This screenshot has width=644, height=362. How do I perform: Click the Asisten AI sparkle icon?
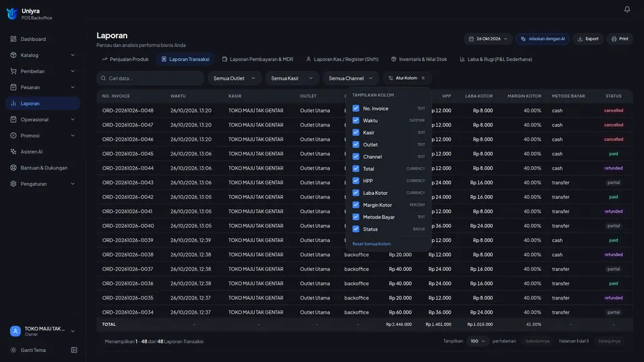(13, 152)
